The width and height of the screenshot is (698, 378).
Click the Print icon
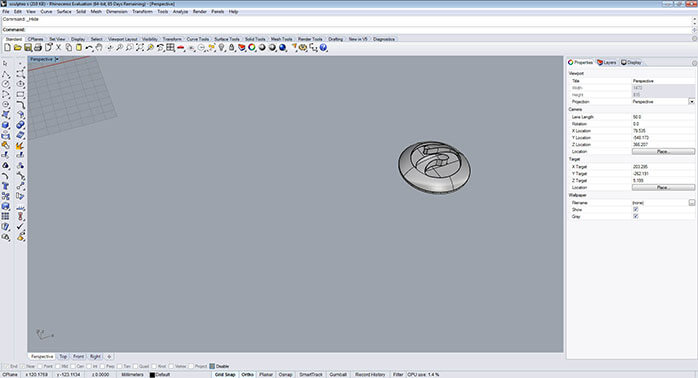(38, 48)
